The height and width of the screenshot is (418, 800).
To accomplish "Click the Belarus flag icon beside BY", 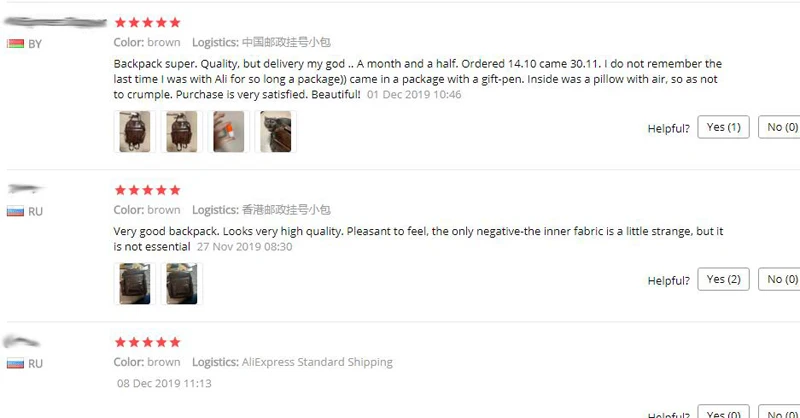I will pyautogui.click(x=15, y=44).
